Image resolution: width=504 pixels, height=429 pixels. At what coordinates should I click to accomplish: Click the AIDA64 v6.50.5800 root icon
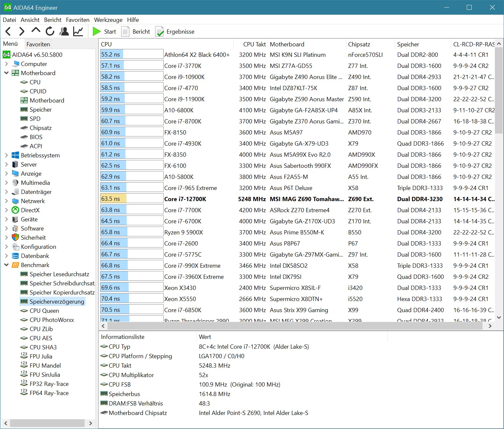coord(7,55)
